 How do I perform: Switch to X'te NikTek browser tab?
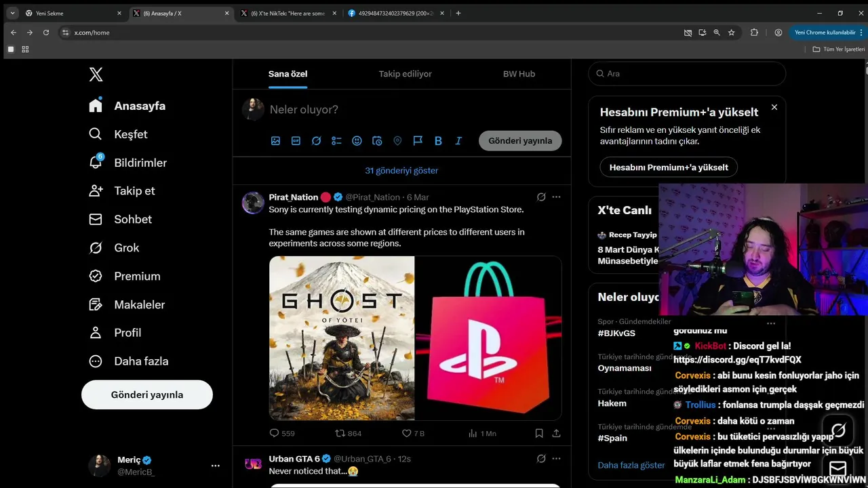coord(288,13)
